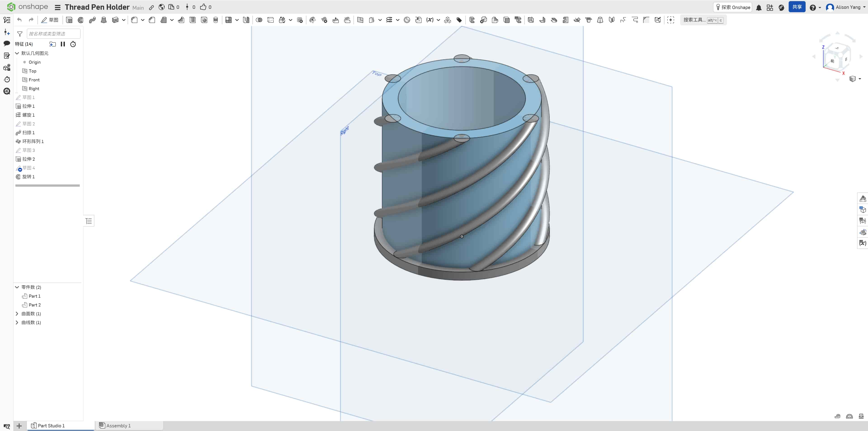Click the Redo arrow
The image size is (868, 431).
(x=31, y=20)
